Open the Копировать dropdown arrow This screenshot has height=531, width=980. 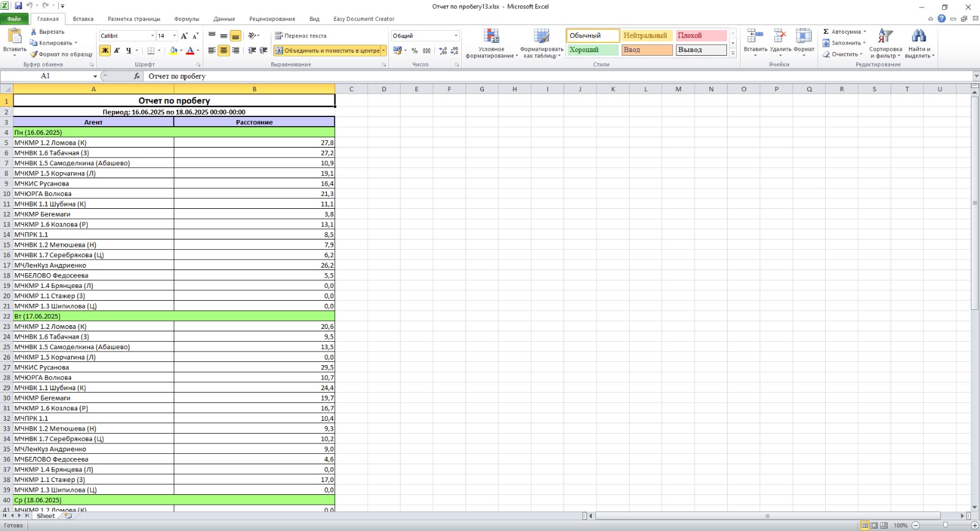(x=76, y=43)
